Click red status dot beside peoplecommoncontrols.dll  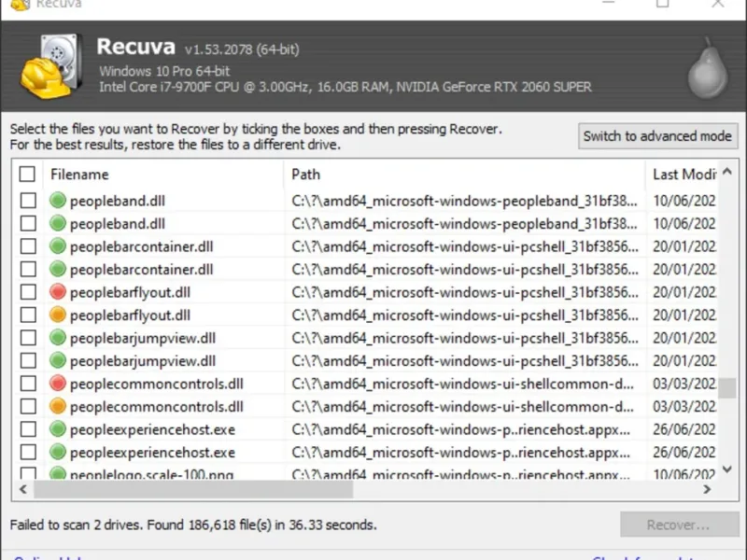(x=57, y=384)
